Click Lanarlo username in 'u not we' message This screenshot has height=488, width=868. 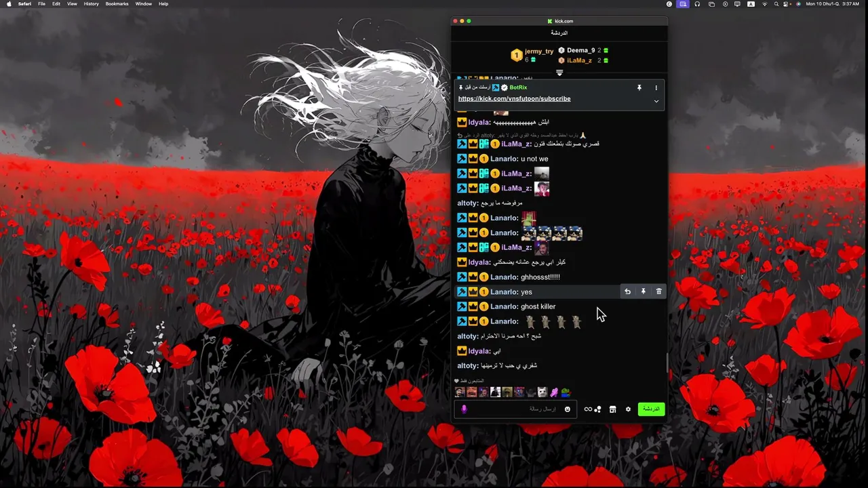(504, 159)
